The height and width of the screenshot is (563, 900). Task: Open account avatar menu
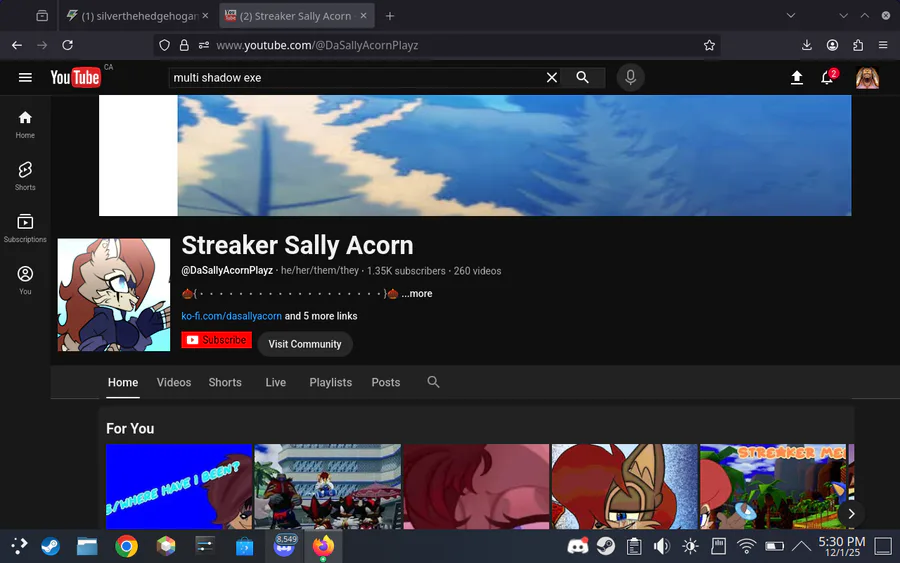[x=867, y=77]
